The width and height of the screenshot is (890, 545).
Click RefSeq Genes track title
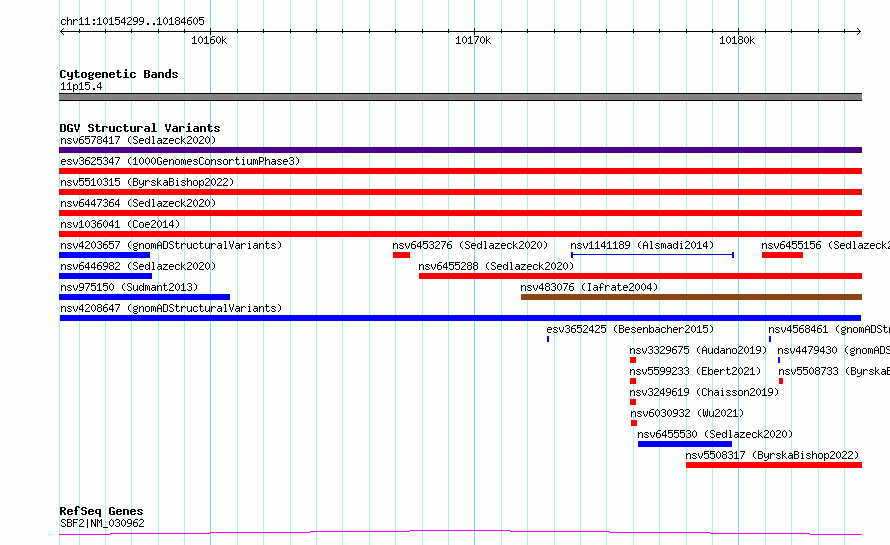[101, 511]
